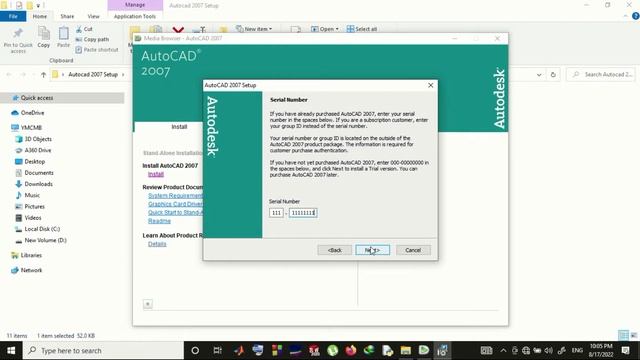Click the first serial number field
Image resolution: width=640 pixels, height=360 pixels.
[276, 213]
